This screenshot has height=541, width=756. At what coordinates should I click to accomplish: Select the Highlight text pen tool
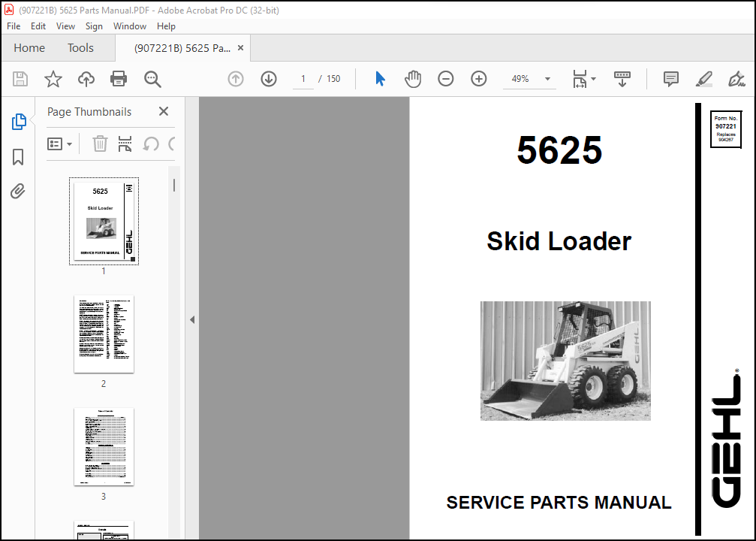[x=704, y=79]
